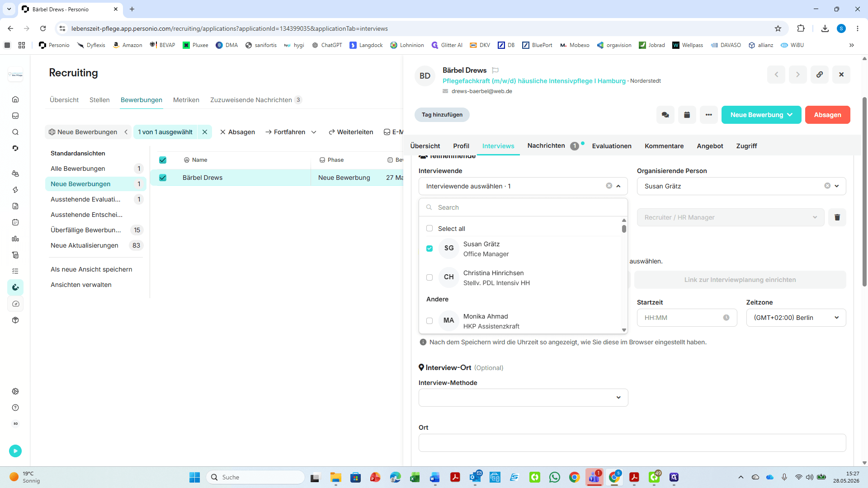
Task: Click the Weiterleiten action
Action: [351, 132]
